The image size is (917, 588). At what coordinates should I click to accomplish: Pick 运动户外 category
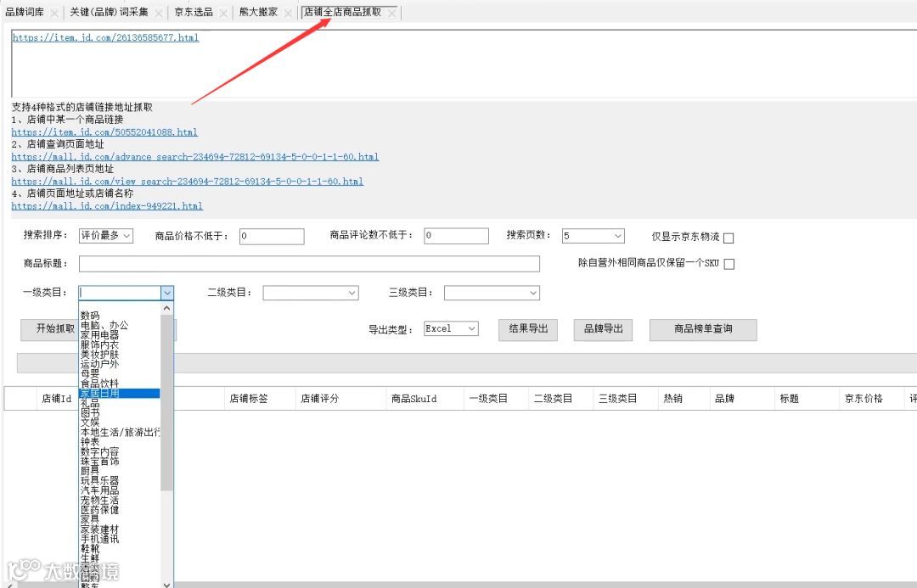[x=99, y=364]
